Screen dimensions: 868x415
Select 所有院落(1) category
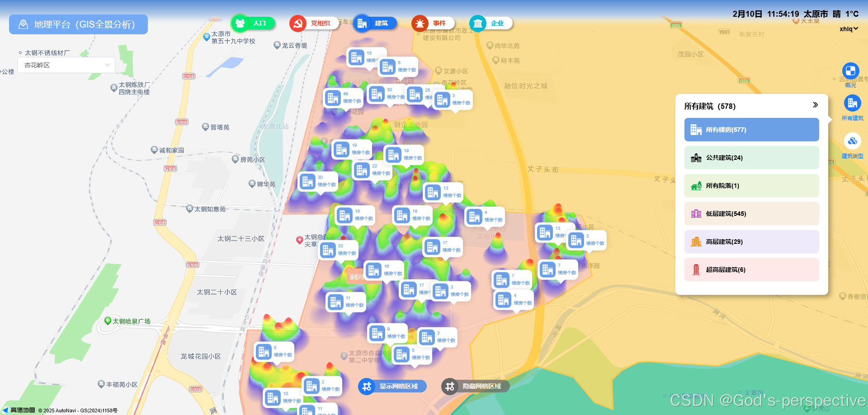point(751,186)
